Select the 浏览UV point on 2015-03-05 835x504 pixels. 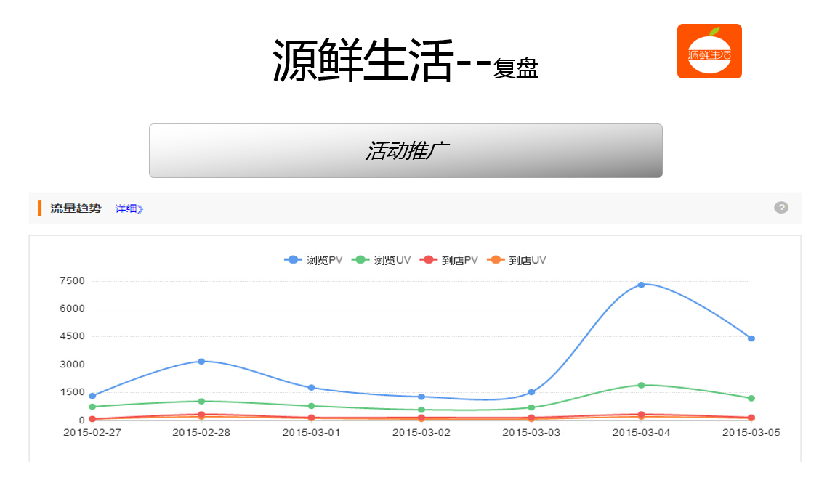pyautogui.click(x=751, y=398)
